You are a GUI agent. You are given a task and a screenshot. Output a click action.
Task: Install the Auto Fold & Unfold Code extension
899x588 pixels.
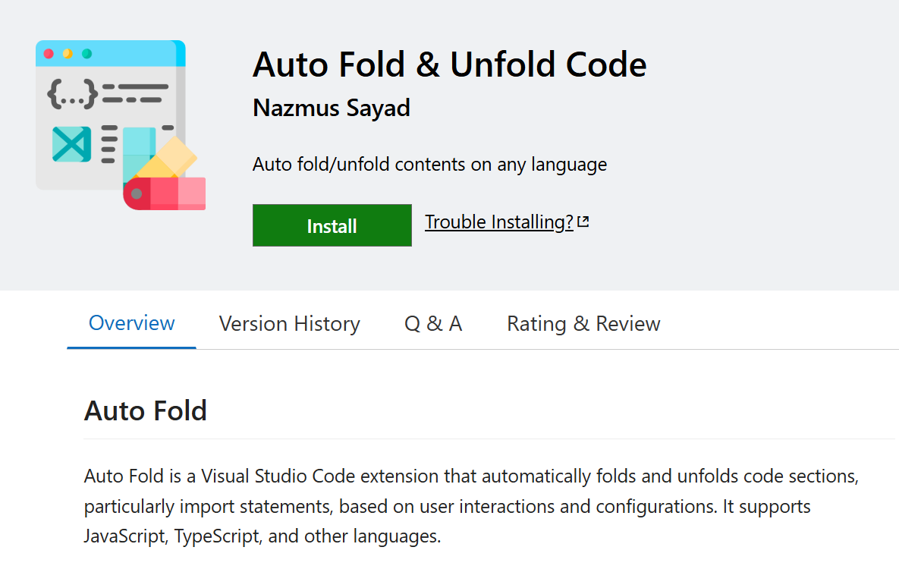[x=332, y=225]
